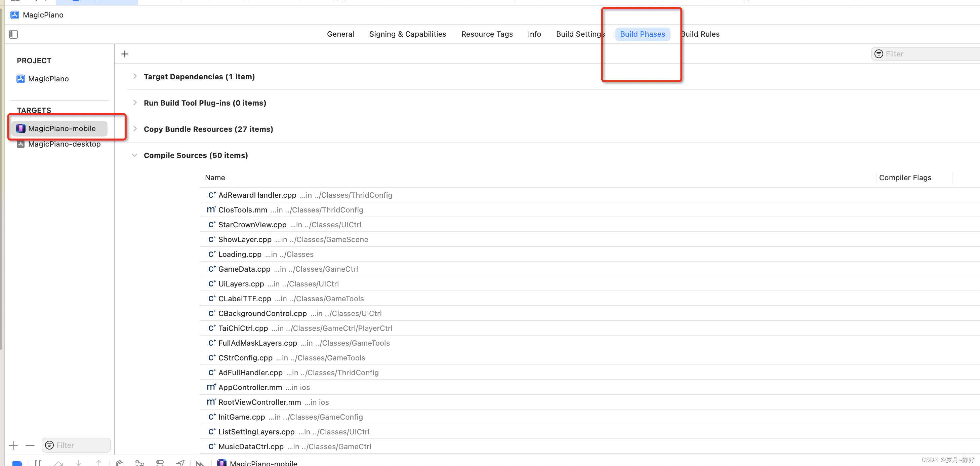The width and height of the screenshot is (980, 466).
Task: Open Debug View Hierarchy icon
Action: point(120,463)
